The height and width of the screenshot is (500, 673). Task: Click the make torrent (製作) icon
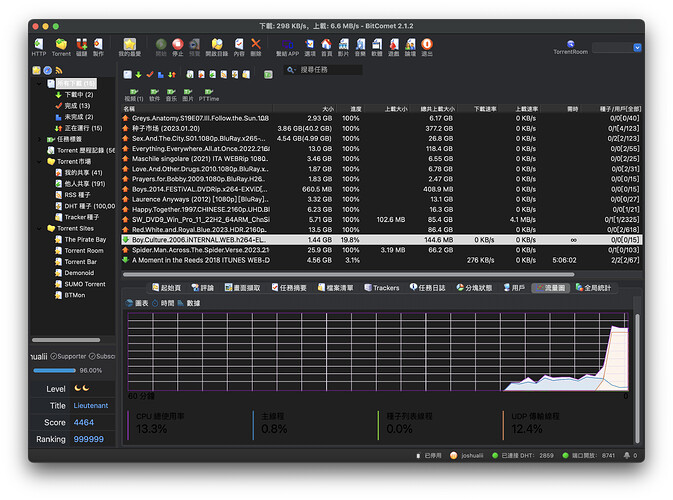point(98,47)
